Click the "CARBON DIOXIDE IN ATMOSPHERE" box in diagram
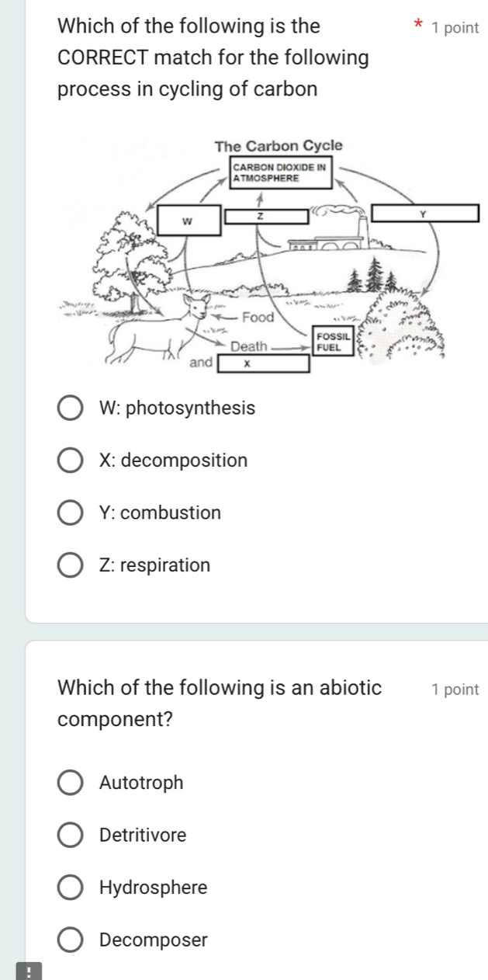The image size is (488, 980). tap(280, 172)
